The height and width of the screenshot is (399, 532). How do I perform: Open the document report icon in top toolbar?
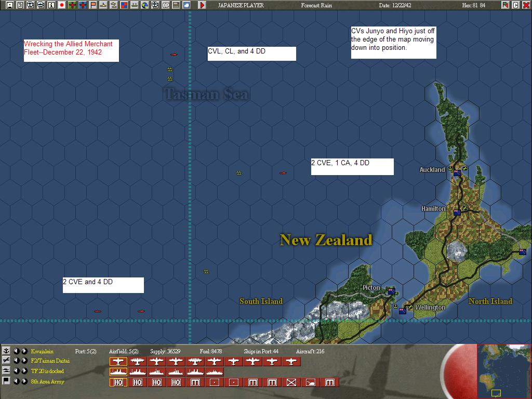[20, 5]
